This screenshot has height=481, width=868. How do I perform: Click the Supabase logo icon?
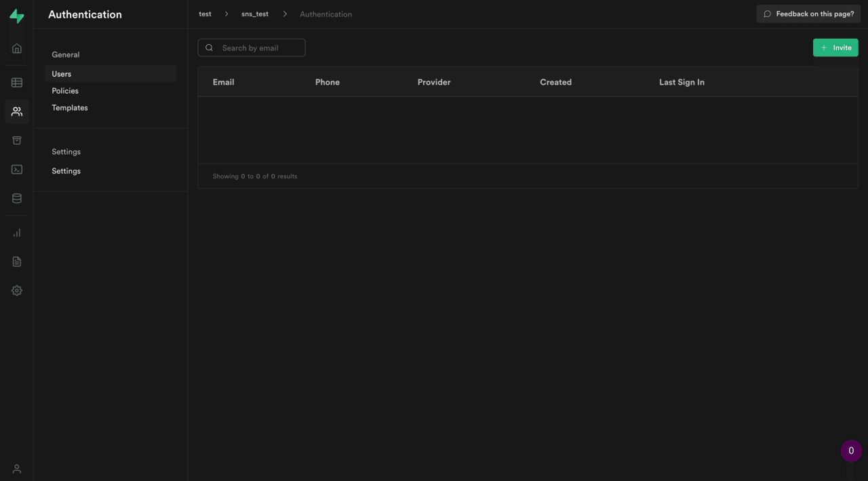17,17
